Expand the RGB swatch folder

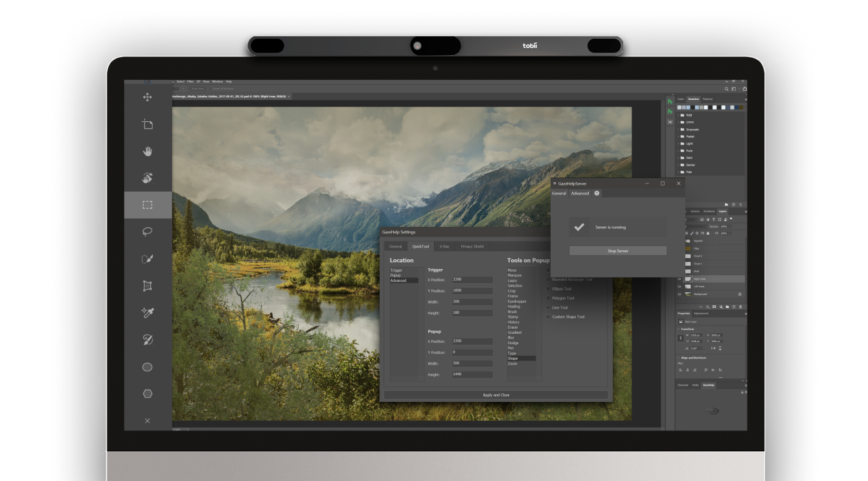(x=678, y=115)
